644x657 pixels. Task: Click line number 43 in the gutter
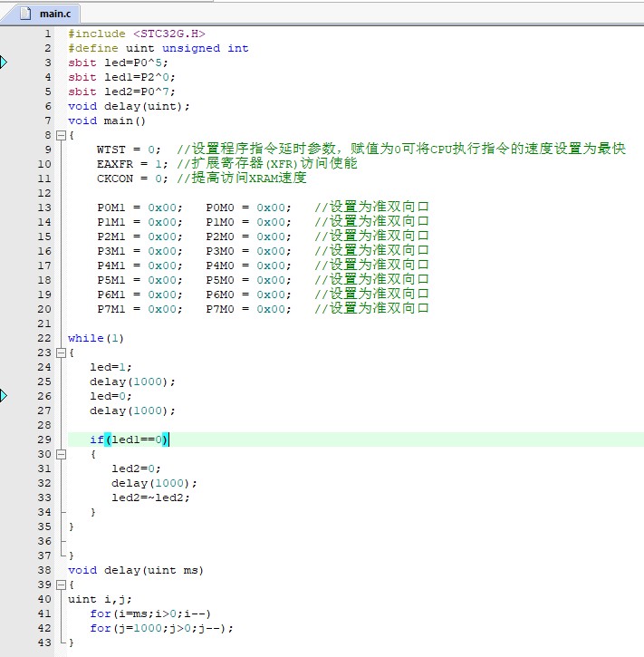(44, 643)
